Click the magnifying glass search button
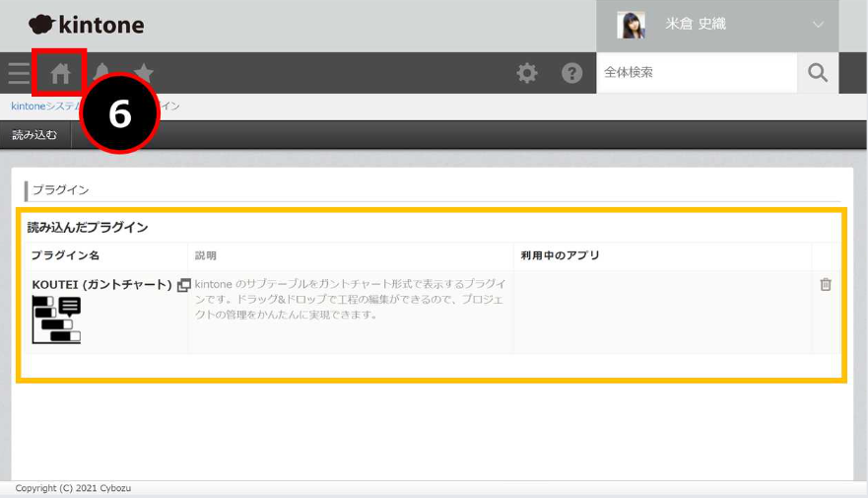Screen dimensions: 868x498 pos(818,72)
